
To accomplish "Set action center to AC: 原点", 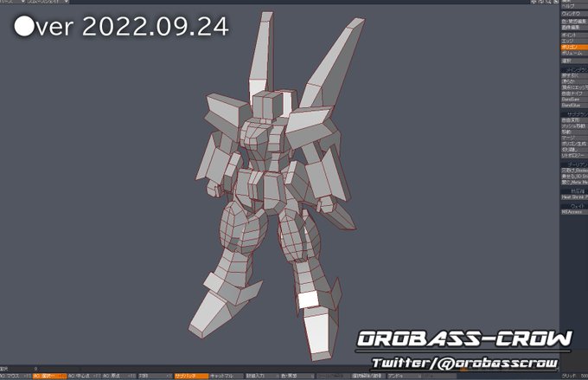I will tap(119, 376).
